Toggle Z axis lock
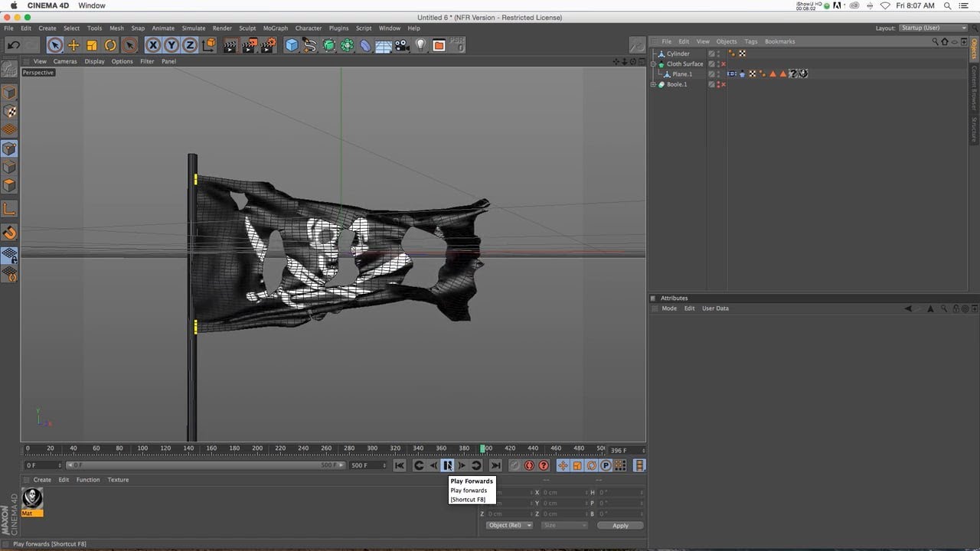The image size is (980, 551). [190, 45]
